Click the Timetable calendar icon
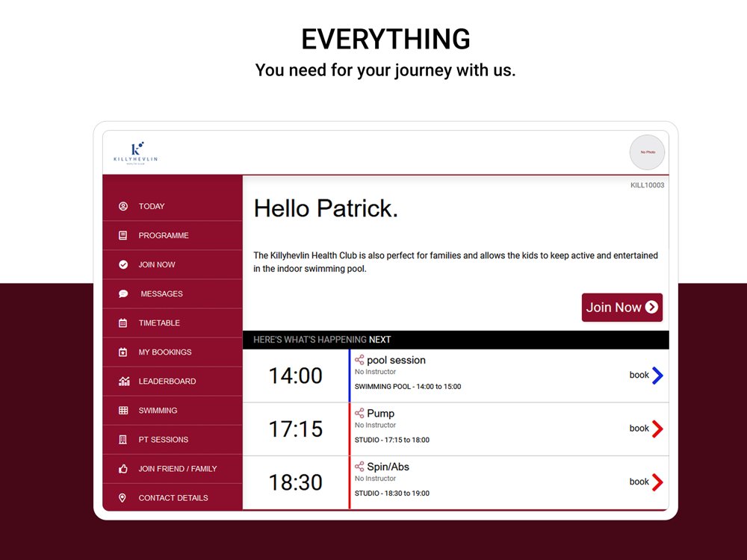Viewport: 747px width, 560px height. tap(123, 323)
